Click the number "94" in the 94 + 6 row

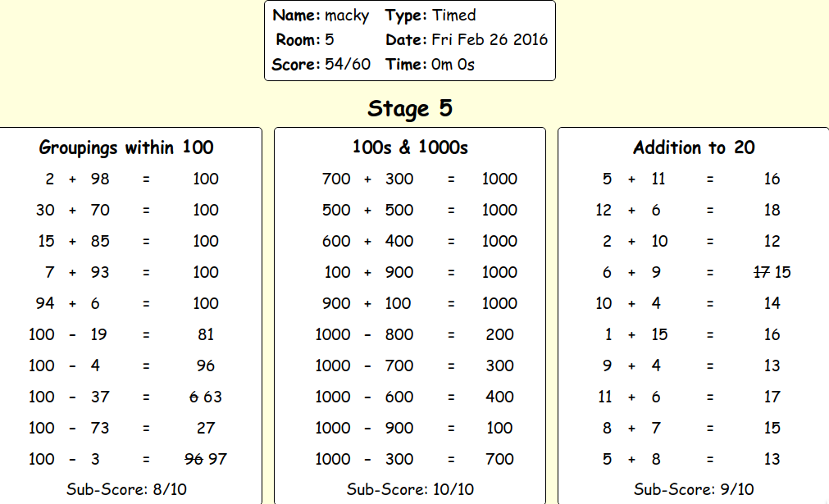45,303
